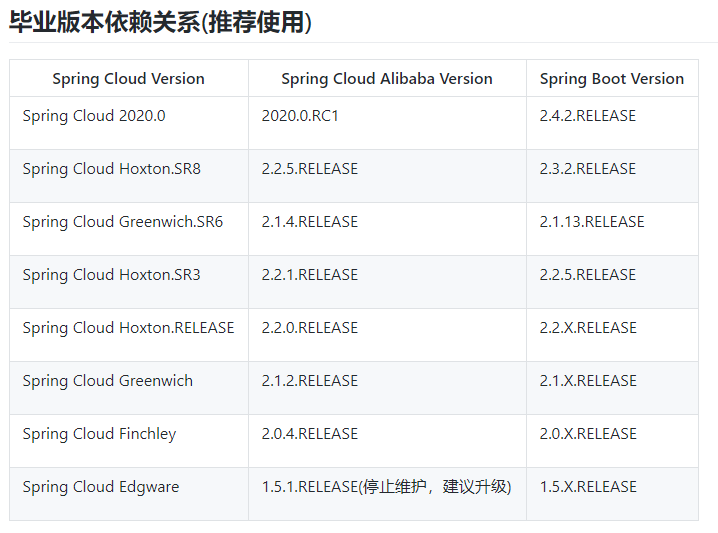Select the Spring Cloud 2020.0 cell
Image resolution: width=718 pixels, height=533 pixels.
[x=129, y=123]
